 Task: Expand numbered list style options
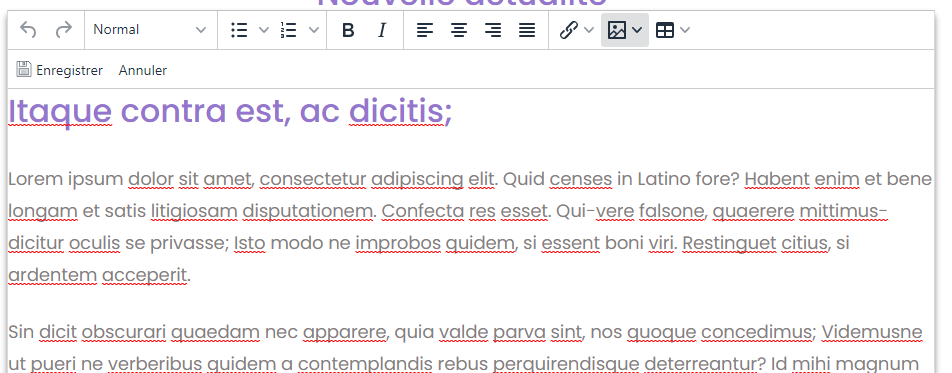click(313, 30)
